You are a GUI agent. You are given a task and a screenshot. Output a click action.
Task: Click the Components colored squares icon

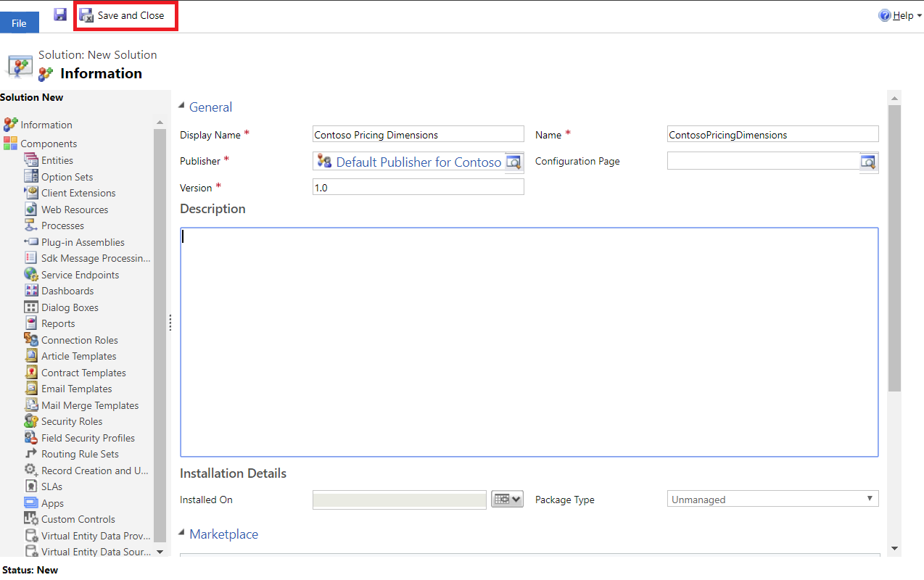(x=11, y=144)
